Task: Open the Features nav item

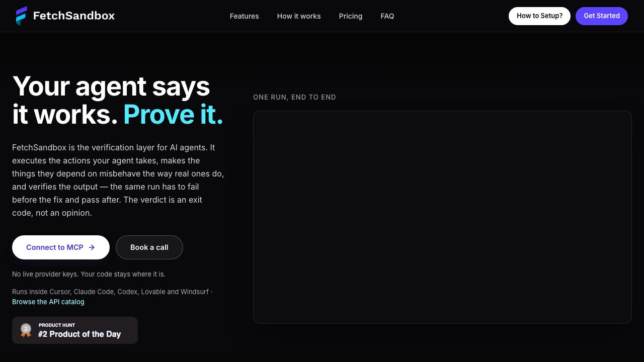Action: click(244, 16)
